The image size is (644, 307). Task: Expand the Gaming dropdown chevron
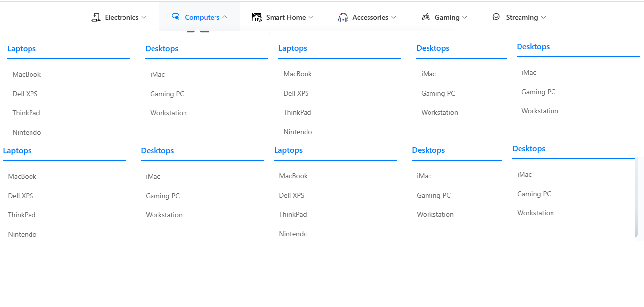464,17
